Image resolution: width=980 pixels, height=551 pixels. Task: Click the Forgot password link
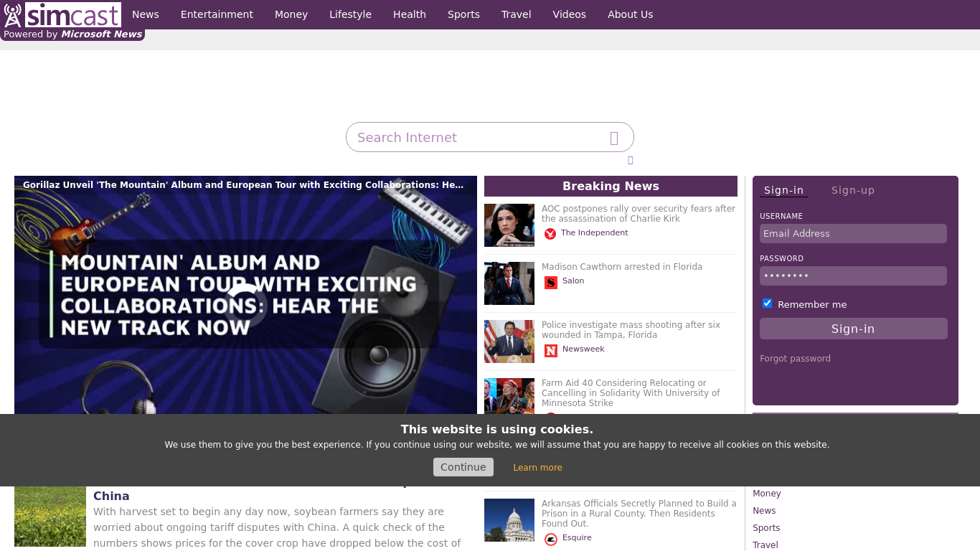click(795, 359)
